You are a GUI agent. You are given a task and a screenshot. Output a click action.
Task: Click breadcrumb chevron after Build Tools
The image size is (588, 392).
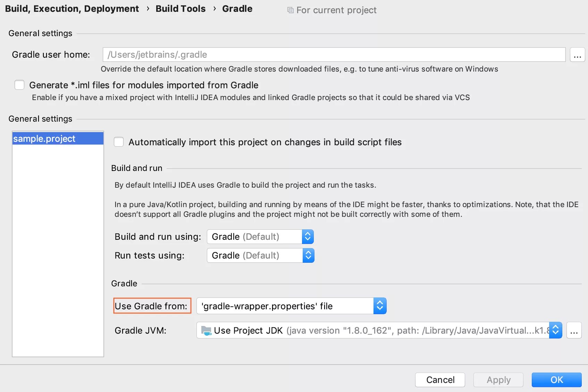coord(215,9)
